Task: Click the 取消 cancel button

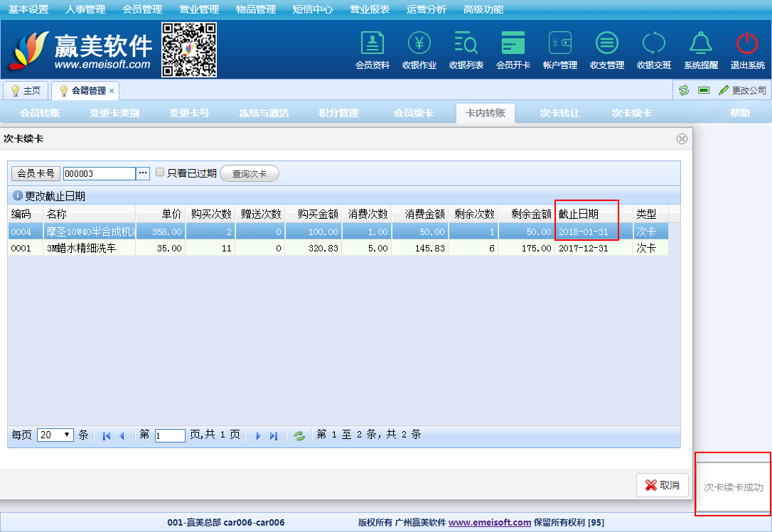Action: 662,485
